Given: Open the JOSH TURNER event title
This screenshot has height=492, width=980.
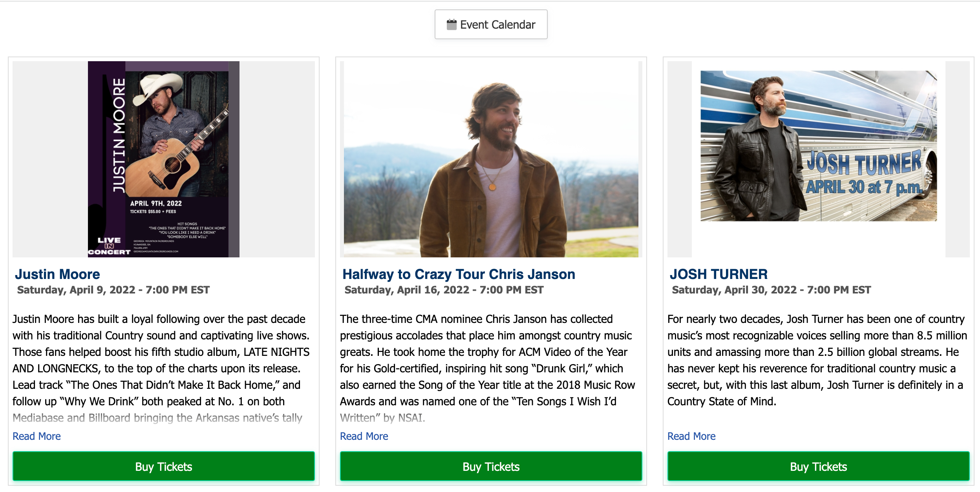Looking at the screenshot, I should tap(719, 274).
